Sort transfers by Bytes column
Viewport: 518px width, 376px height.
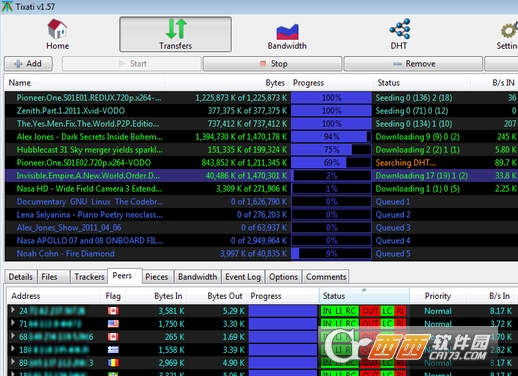[x=227, y=83]
